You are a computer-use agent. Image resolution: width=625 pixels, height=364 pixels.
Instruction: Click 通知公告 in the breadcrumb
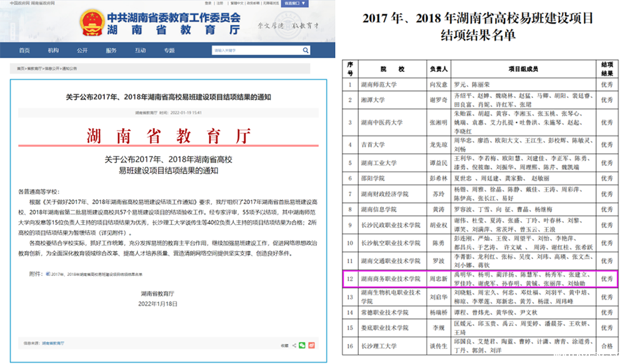click(x=69, y=68)
